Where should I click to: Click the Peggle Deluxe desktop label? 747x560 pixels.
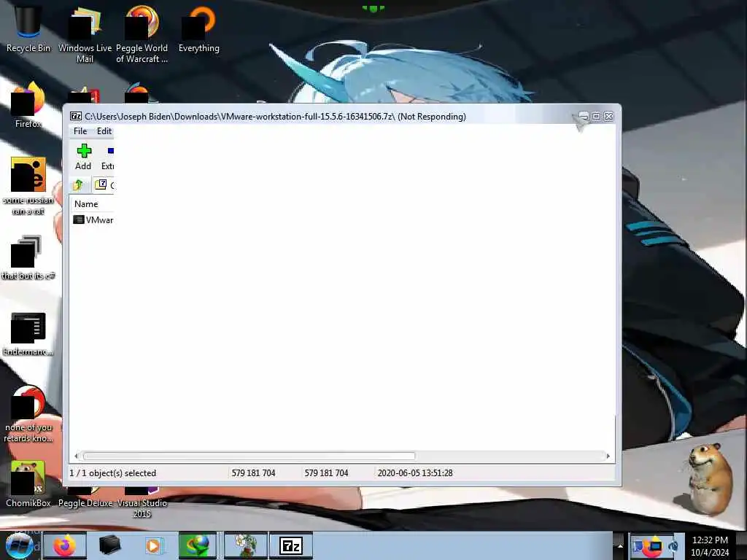(85, 503)
